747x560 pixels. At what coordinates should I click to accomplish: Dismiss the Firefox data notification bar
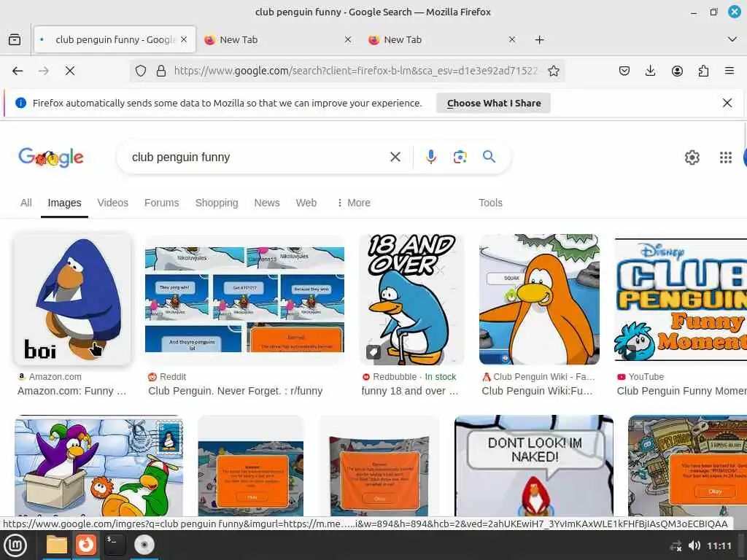[727, 103]
